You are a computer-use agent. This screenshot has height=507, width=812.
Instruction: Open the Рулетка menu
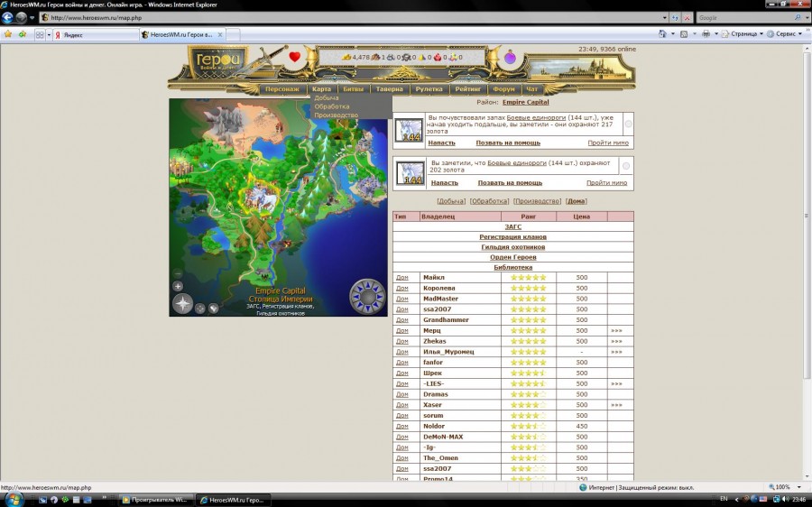click(429, 89)
